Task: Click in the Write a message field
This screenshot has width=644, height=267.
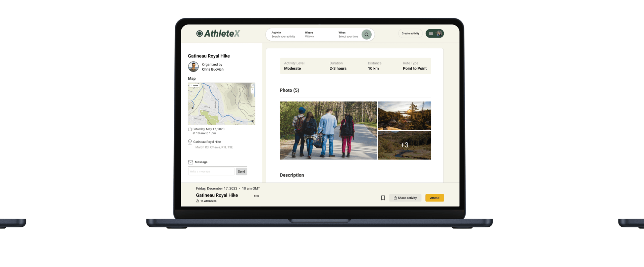Action: 211,171
